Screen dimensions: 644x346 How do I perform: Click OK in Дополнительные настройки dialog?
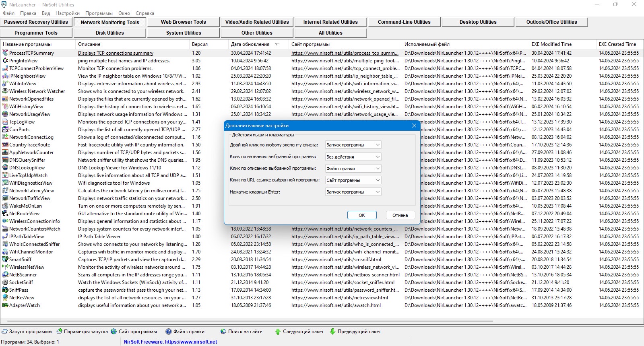(362, 215)
